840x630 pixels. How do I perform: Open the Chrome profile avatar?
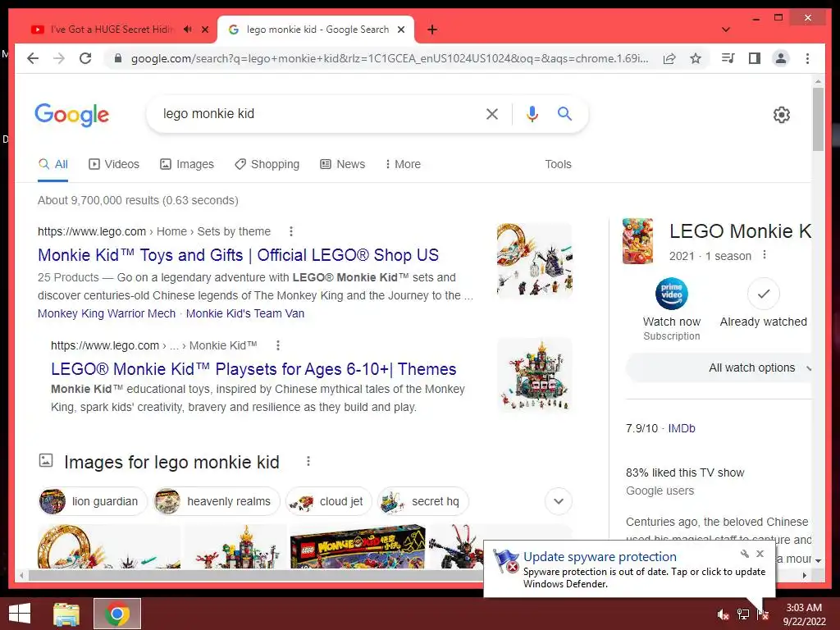(x=781, y=58)
